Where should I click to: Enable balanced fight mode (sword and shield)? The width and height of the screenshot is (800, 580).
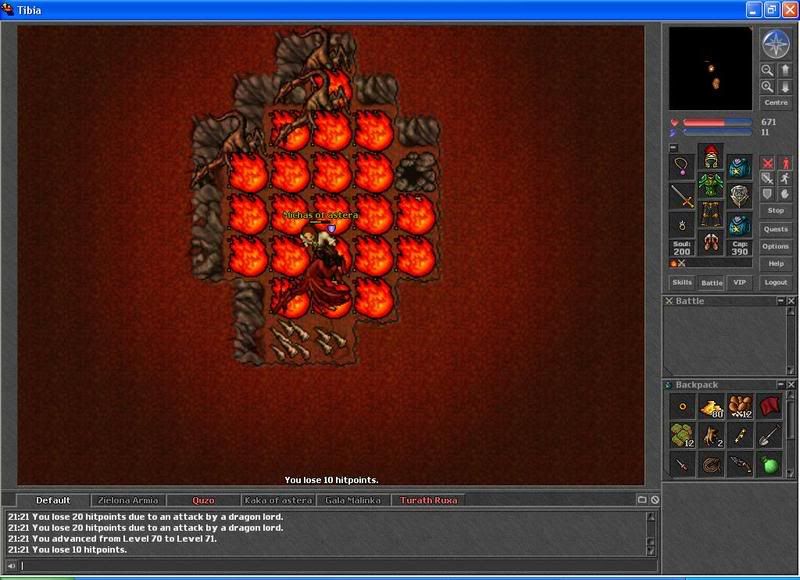pos(767,179)
